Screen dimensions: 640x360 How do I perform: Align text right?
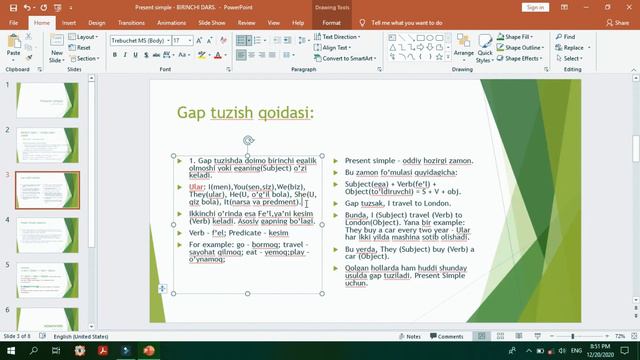[x=262, y=55]
